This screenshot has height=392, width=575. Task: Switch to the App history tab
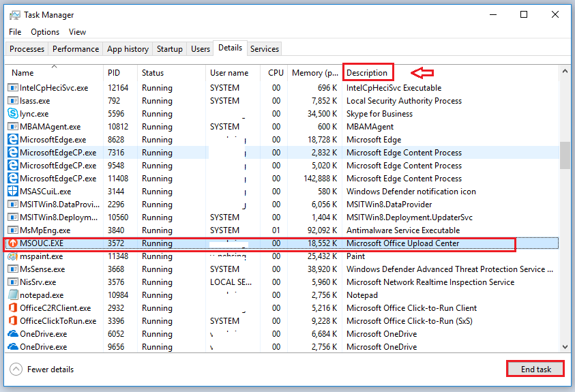point(128,49)
